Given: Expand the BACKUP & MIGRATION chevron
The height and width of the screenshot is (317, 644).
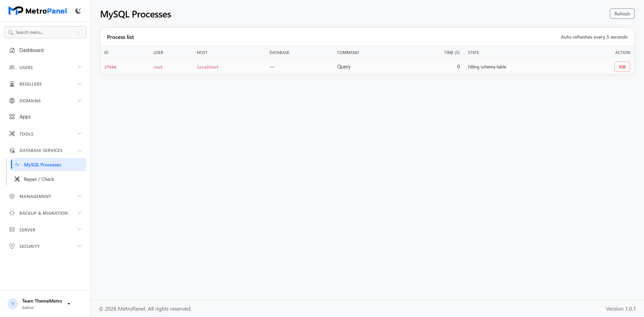Looking at the screenshot, I should (x=79, y=213).
